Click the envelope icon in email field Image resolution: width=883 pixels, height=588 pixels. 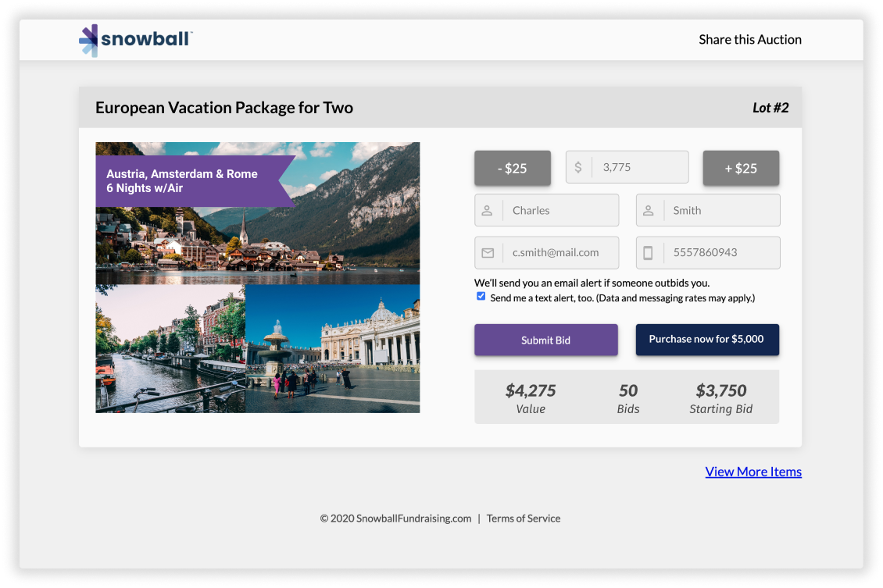[488, 253]
